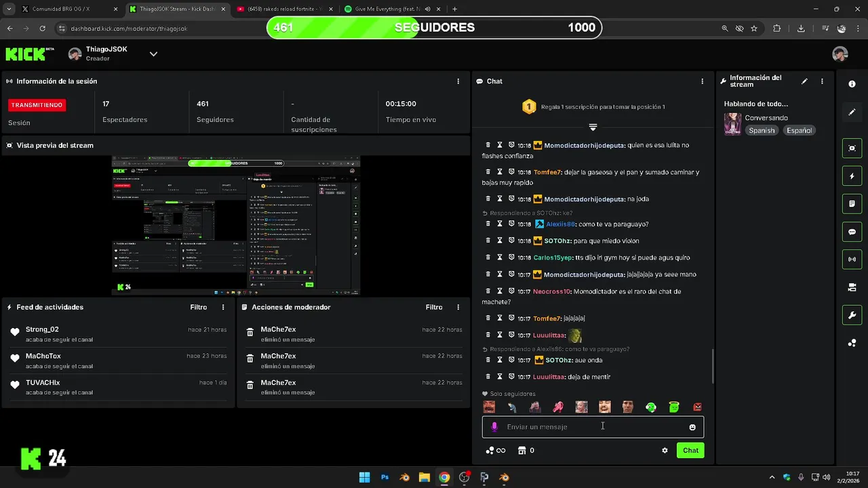Open File Explorer from the taskbar
This screenshot has width=868, height=488.
(x=424, y=477)
